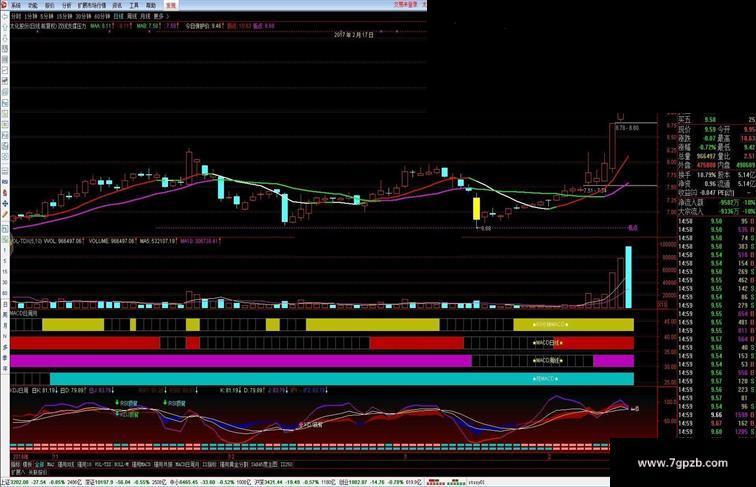Viewport: 756px width, 487px height.
Task: Click the up arrow icon in left sidebar
Action: [x=5, y=27]
